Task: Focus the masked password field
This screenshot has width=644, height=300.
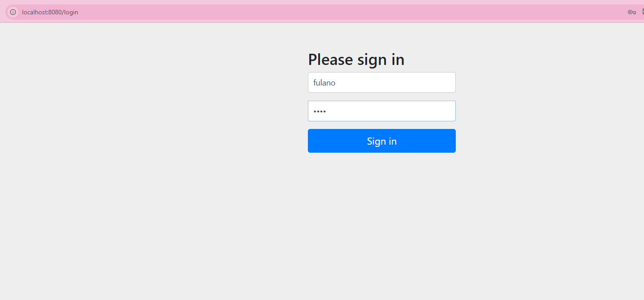Action: (x=382, y=111)
